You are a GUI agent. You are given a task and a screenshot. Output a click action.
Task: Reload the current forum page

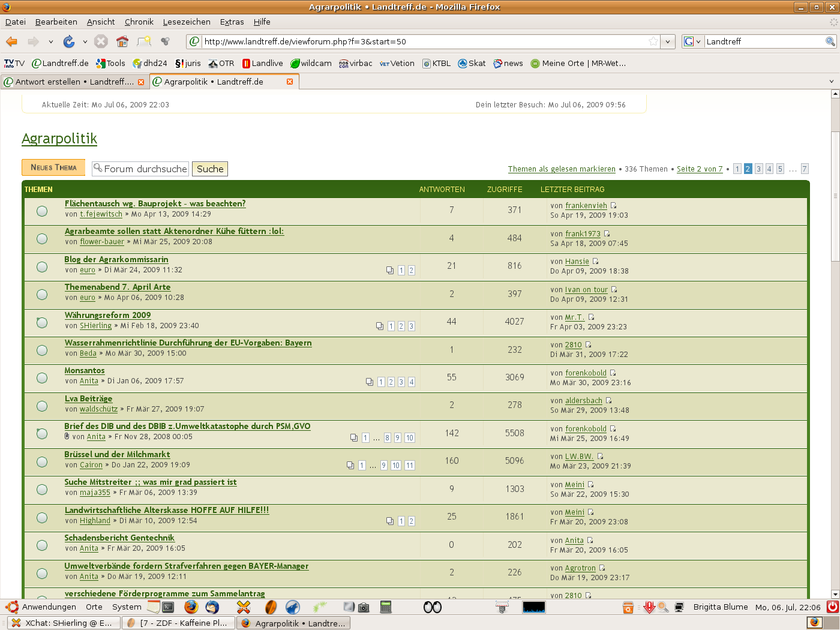pos(69,41)
